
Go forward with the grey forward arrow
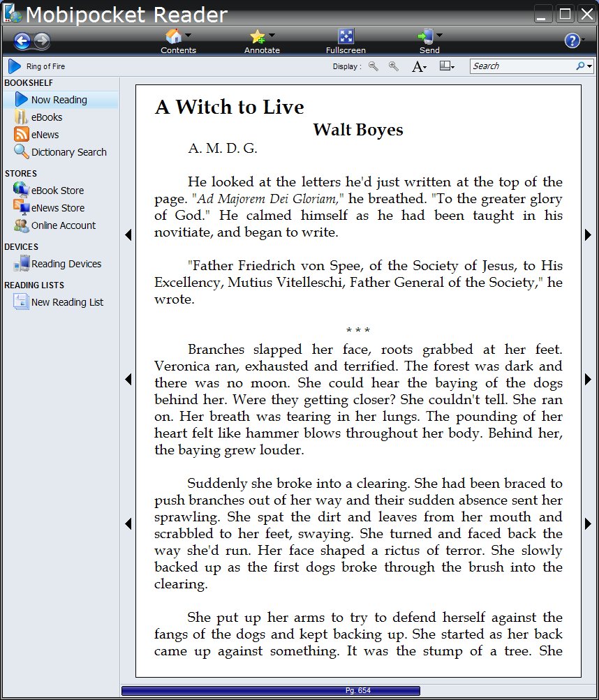tap(42, 41)
